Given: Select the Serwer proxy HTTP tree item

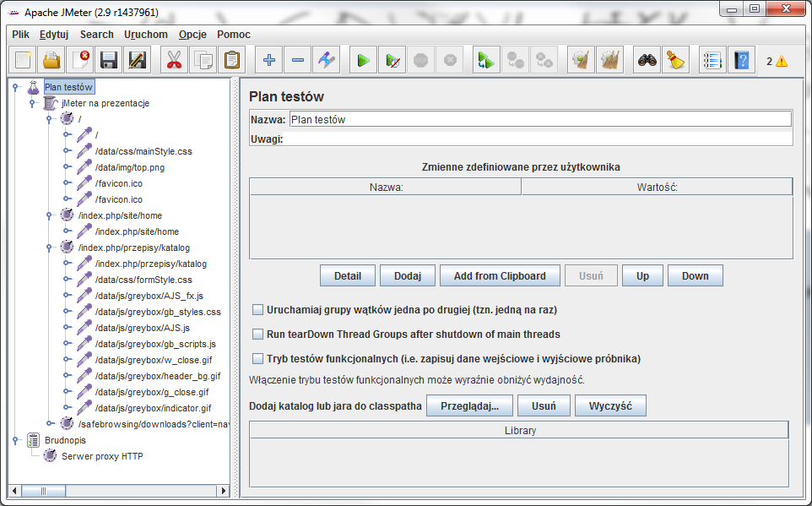Looking at the screenshot, I should 102,456.
